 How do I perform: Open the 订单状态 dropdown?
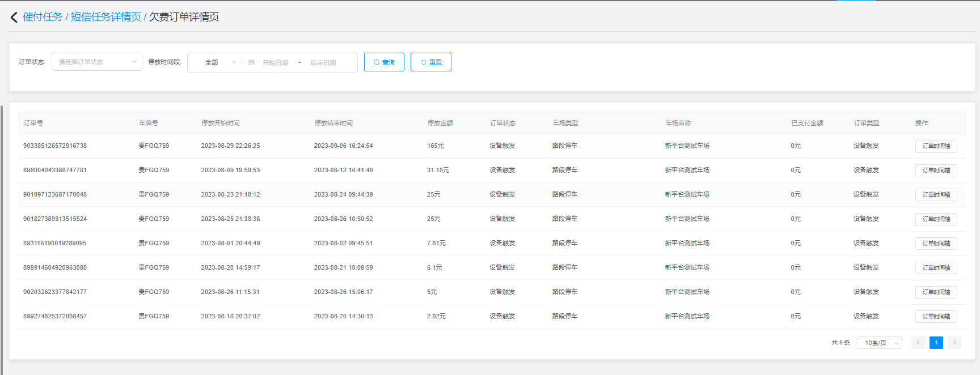click(96, 62)
